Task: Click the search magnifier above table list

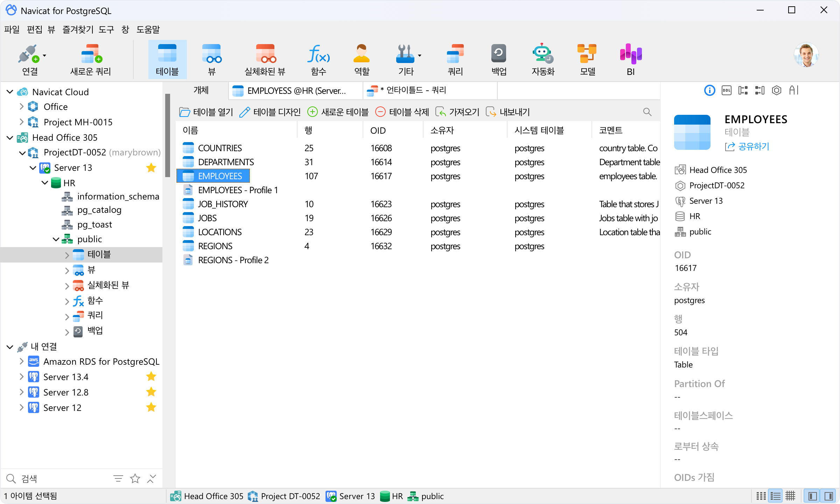Action: click(647, 112)
